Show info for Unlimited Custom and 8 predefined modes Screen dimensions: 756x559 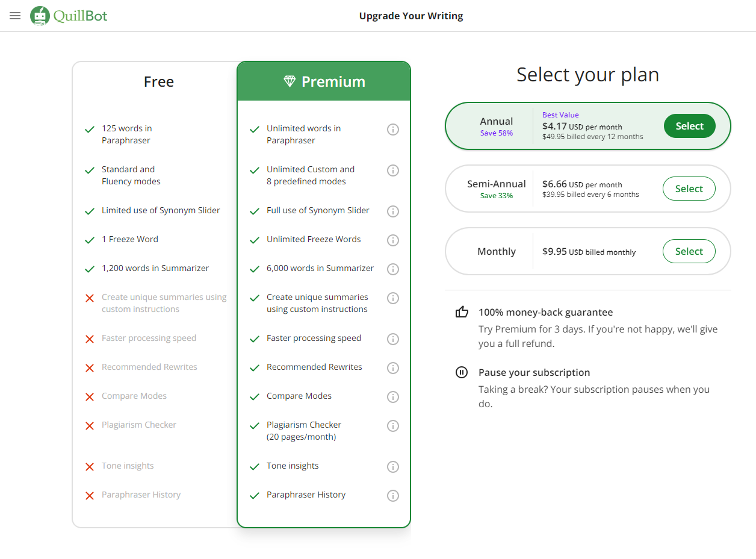tap(393, 170)
